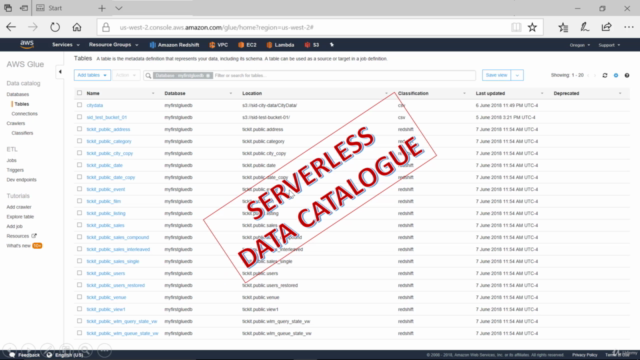Select tickit_public_address row checkbox

click(x=79, y=129)
